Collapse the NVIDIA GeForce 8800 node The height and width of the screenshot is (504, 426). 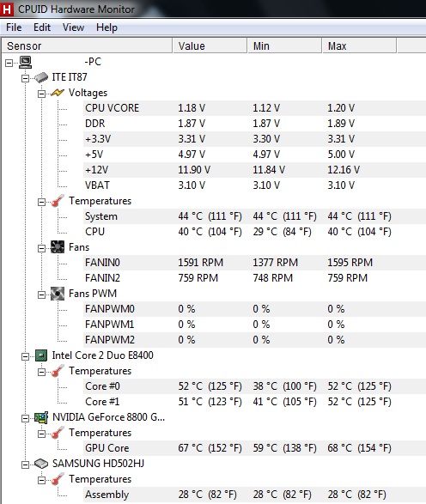pos(25,418)
